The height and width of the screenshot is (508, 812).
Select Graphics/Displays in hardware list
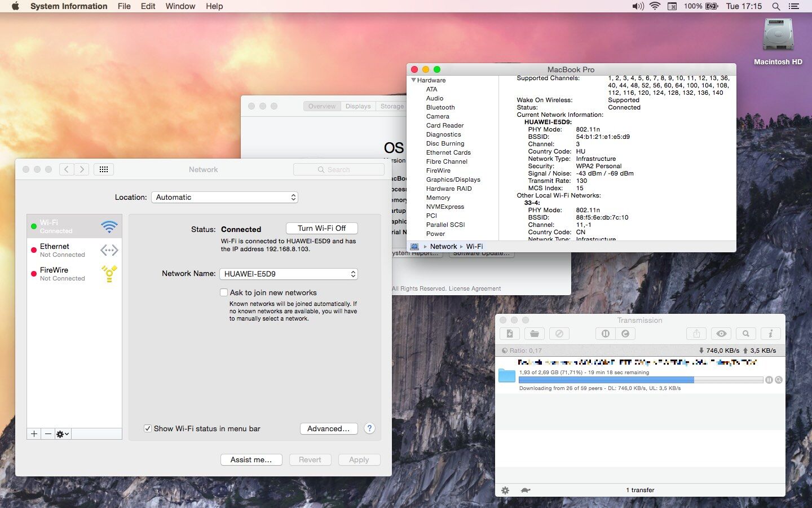(453, 179)
